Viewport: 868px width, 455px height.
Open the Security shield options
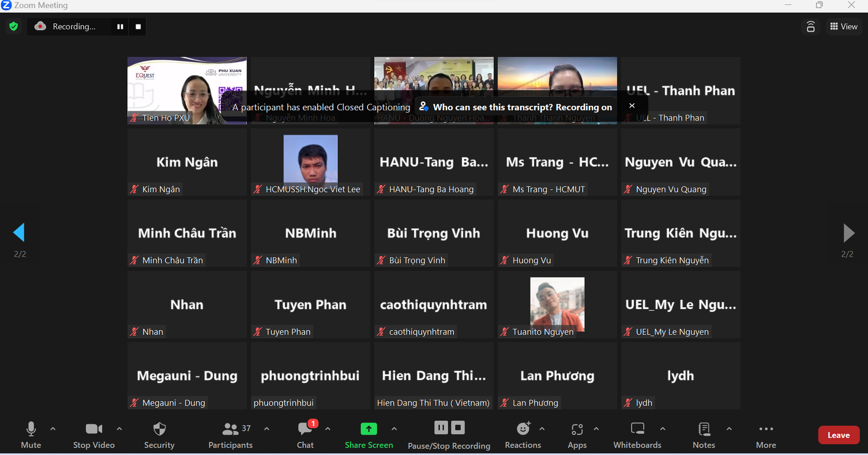(x=159, y=435)
